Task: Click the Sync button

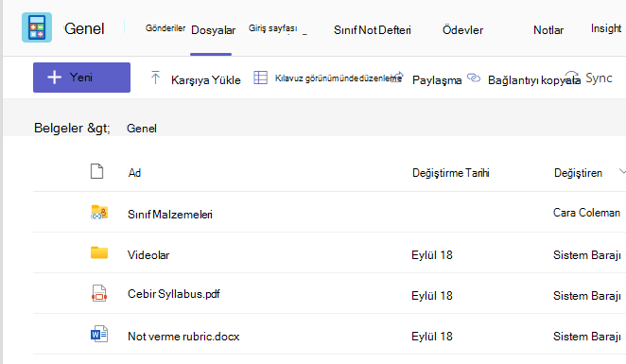Action: tap(599, 78)
